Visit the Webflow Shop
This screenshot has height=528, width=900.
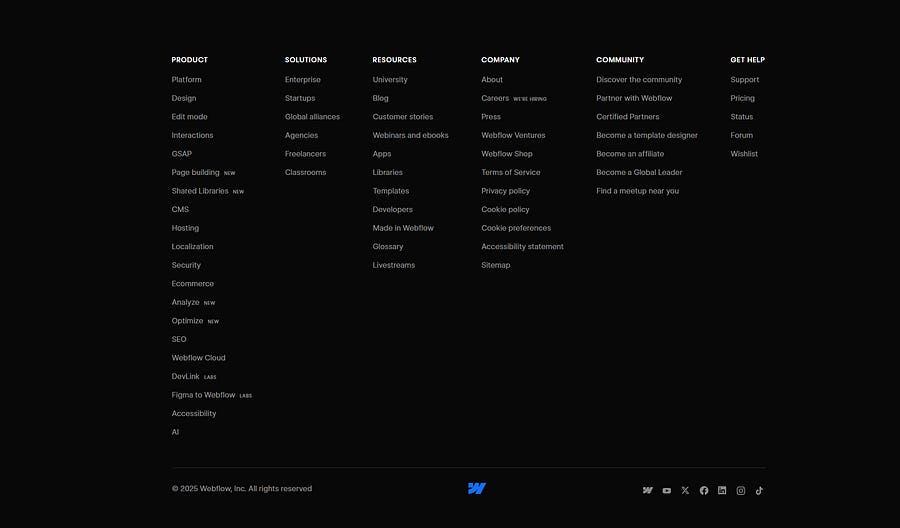pyautogui.click(x=507, y=154)
